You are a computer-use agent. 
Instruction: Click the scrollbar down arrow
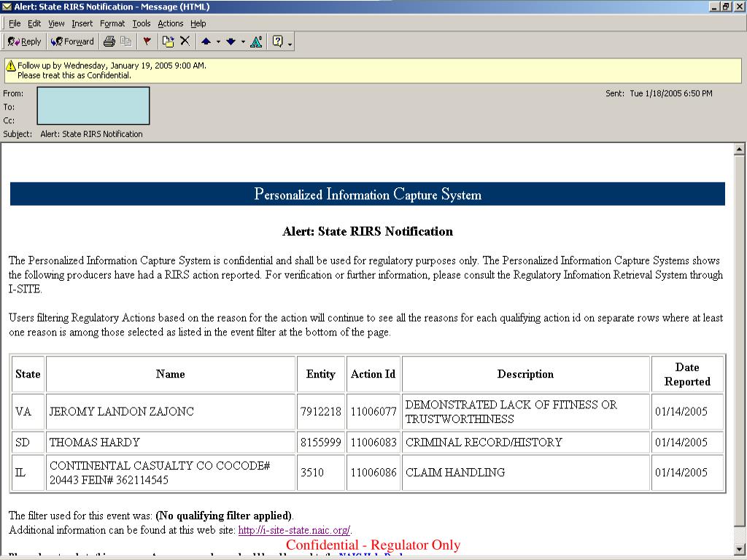pyautogui.click(x=739, y=548)
